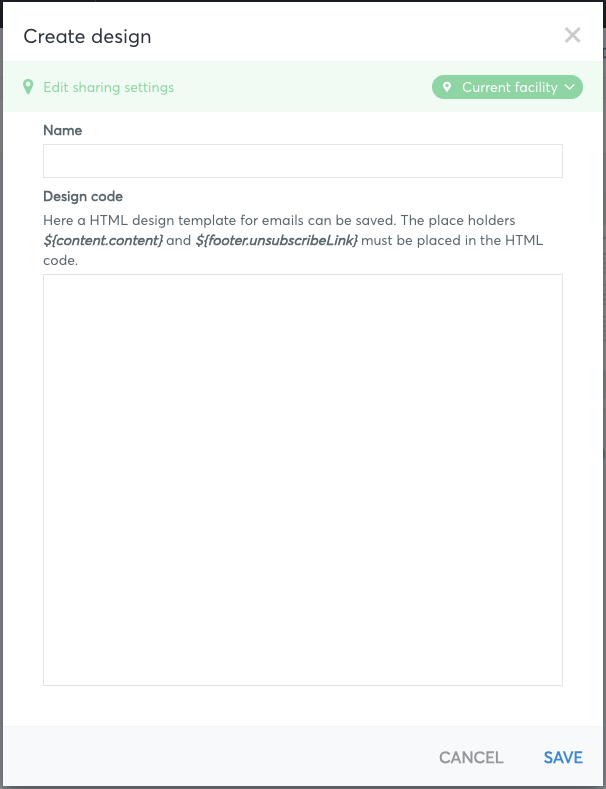Click the chevron arrow beside Current facility

(x=569, y=87)
